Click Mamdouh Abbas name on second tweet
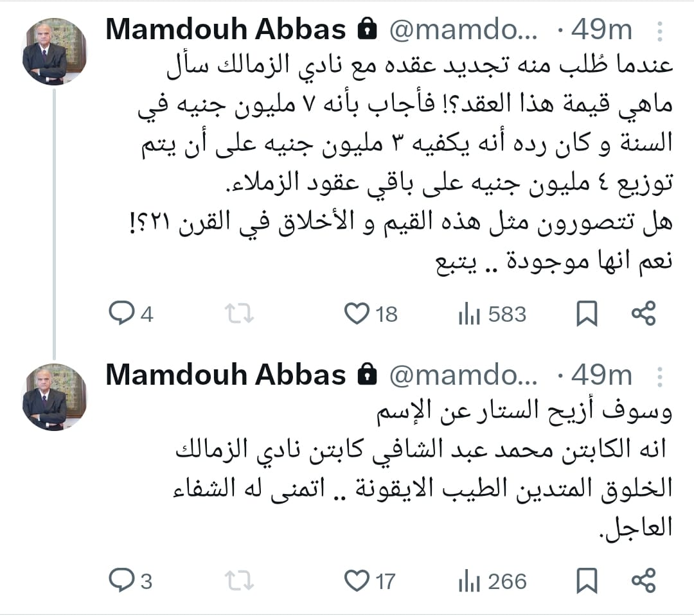 pyautogui.click(x=226, y=375)
